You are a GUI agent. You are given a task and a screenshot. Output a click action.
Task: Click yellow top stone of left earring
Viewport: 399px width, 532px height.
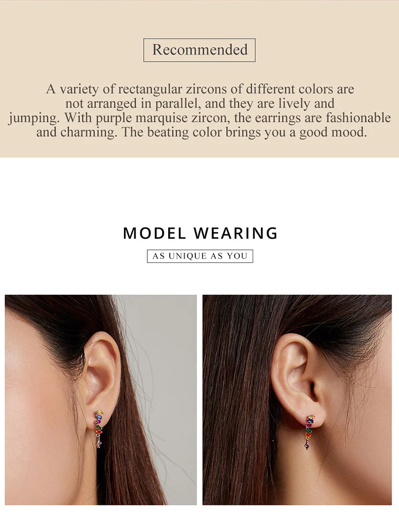click(x=99, y=412)
